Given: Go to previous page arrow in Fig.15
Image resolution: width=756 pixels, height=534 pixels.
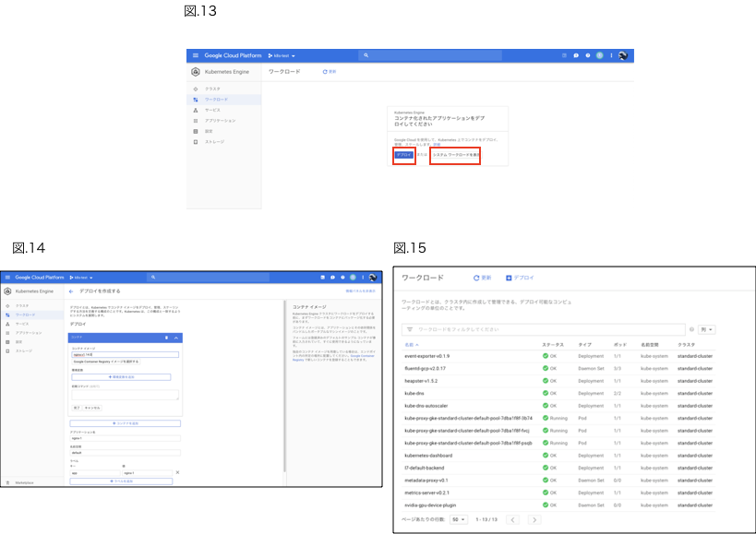Looking at the screenshot, I should (512, 519).
